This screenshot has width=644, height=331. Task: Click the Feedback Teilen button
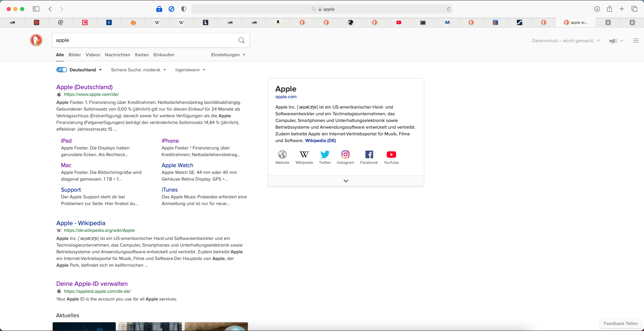pyautogui.click(x=621, y=323)
